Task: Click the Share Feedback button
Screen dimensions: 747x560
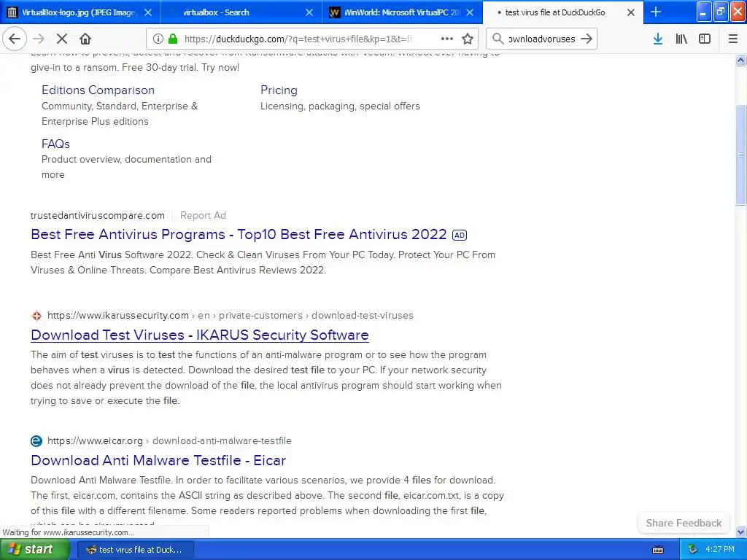Action: pos(684,523)
